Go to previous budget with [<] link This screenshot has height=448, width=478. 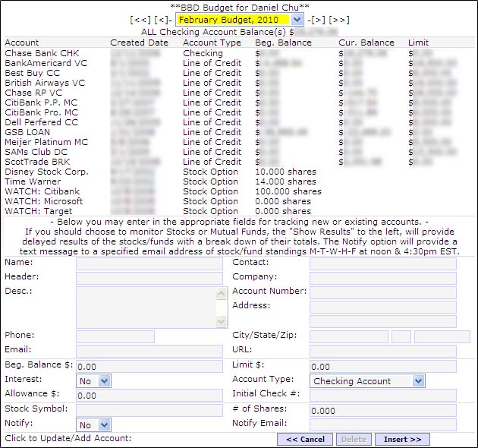[161, 20]
